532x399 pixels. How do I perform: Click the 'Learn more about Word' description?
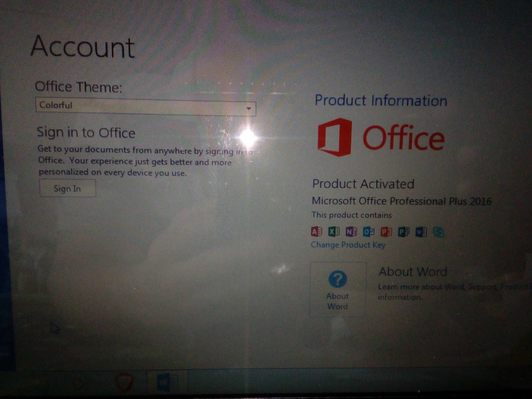455,292
